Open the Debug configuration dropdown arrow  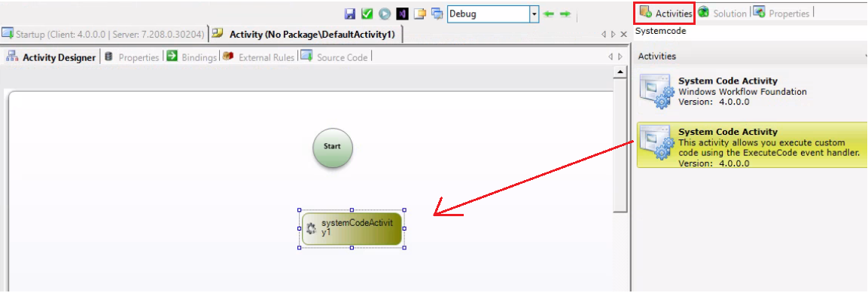coord(535,14)
